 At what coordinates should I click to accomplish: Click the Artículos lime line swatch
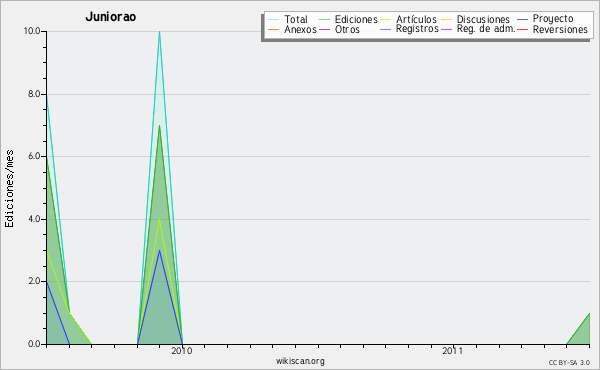tap(386, 20)
